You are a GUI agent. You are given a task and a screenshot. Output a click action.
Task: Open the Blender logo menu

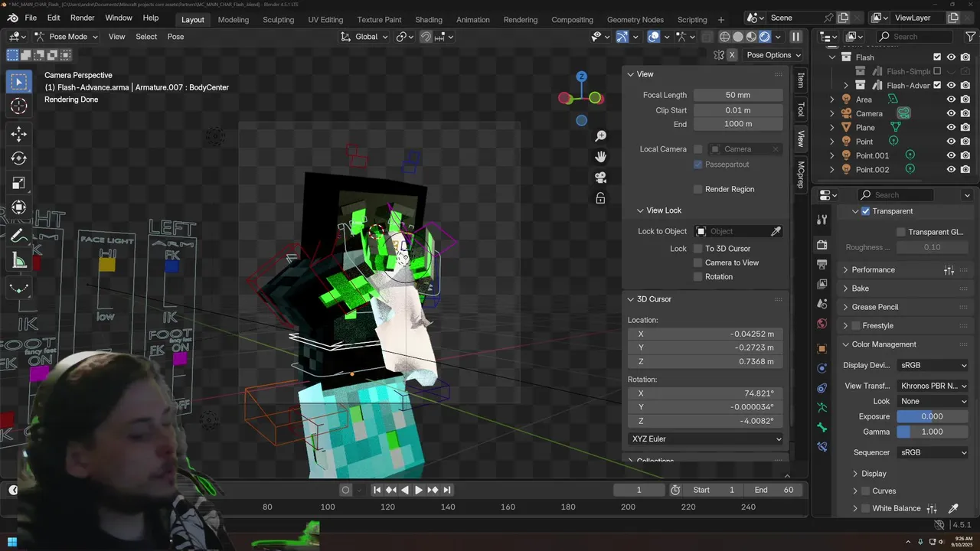click(x=12, y=18)
